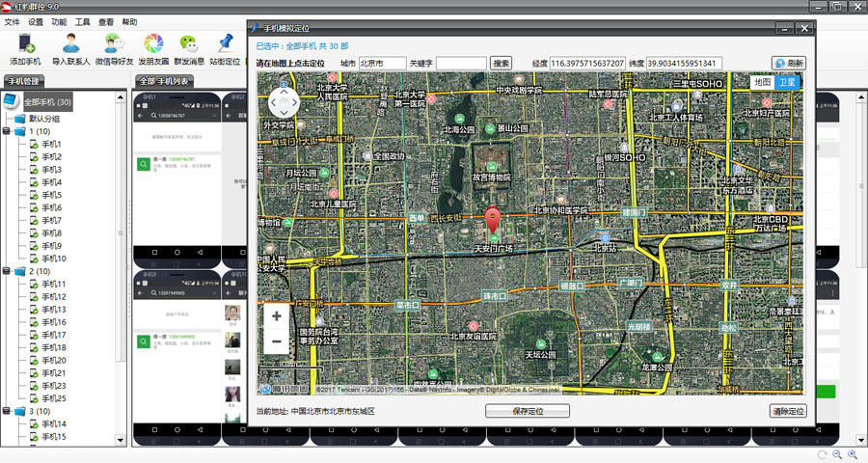Click the 刷新 refresh button
The width and height of the screenshot is (868, 463).
coord(789,63)
